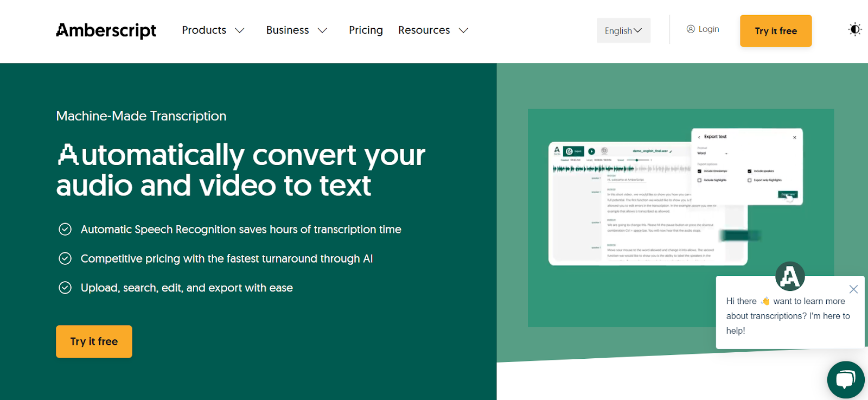Click the "Hi, welcome at AmberScript" transcript line

pos(626,180)
